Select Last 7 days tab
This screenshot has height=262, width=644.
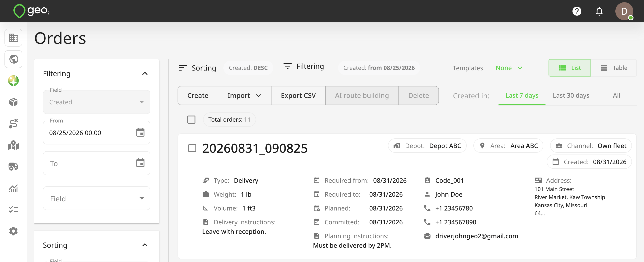[x=522, y=95]
